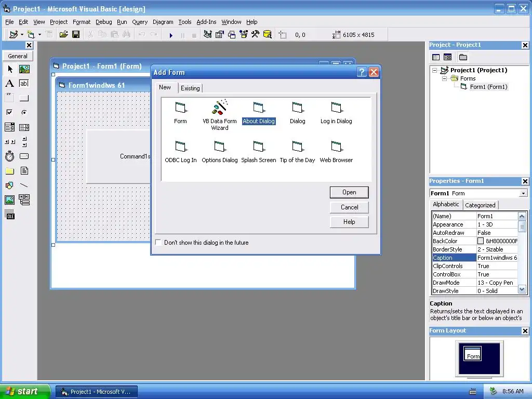Screen dimensions: 532x399
Task: Click the Help button in Add Form
Action: click(x=349, y=222)
